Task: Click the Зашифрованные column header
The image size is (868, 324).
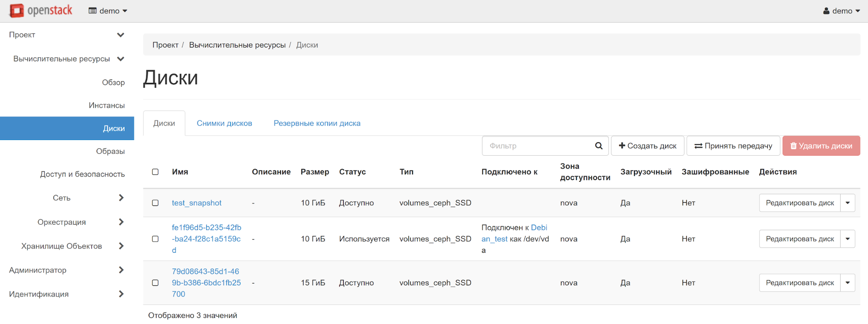Action: pos(715,172)
